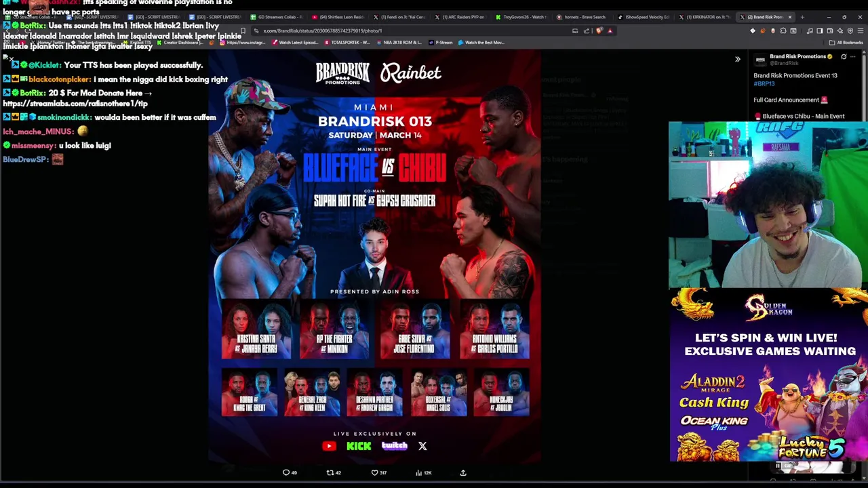Close the Brand Risk Promotions tab
Screen dimensions: 868x488
pos(789,17)
